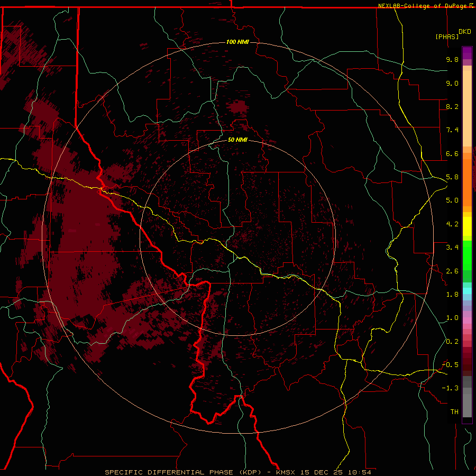Click the 8.2 value on color scale

click(452, 106)
